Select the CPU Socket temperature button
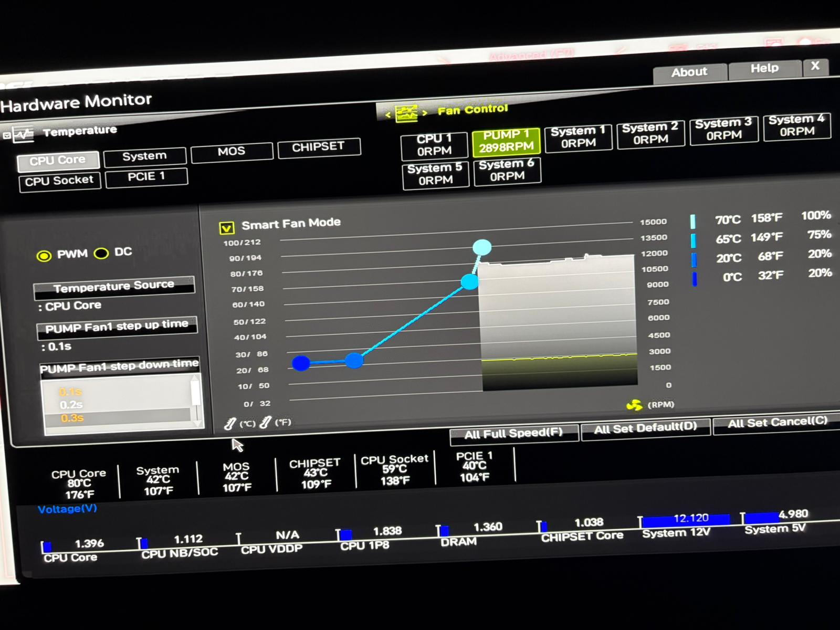 [x=60, y=182]
